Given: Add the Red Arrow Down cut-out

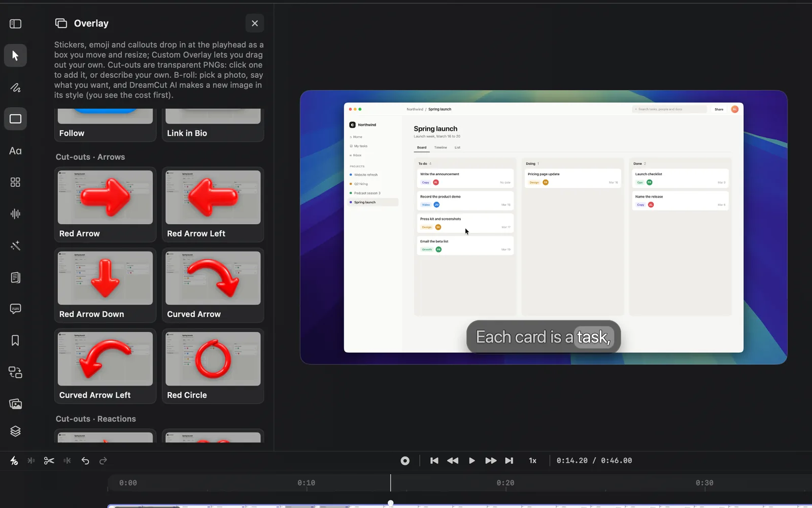Looking at the screenshot, I should (105, 285).
